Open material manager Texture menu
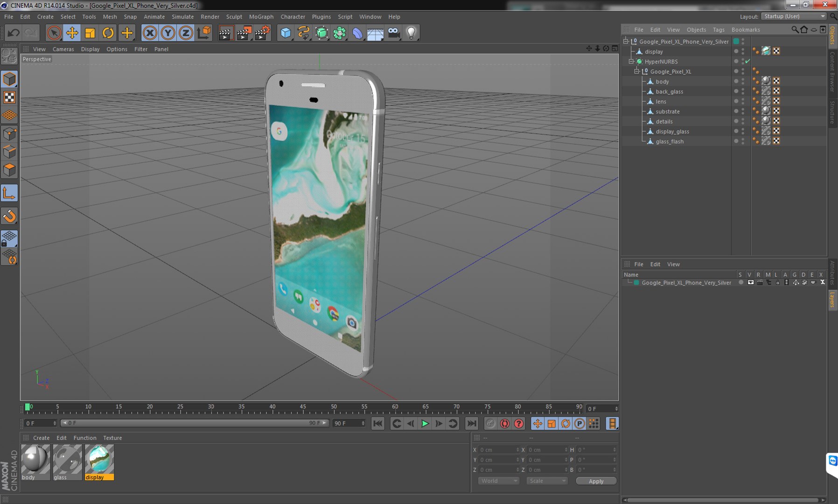 (112, 438)
